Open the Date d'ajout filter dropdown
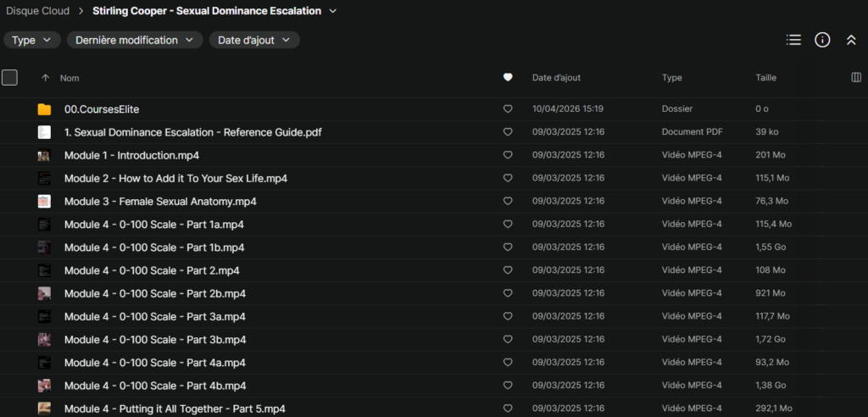Viewport: 868px width, 417px height. pos(254,40)
